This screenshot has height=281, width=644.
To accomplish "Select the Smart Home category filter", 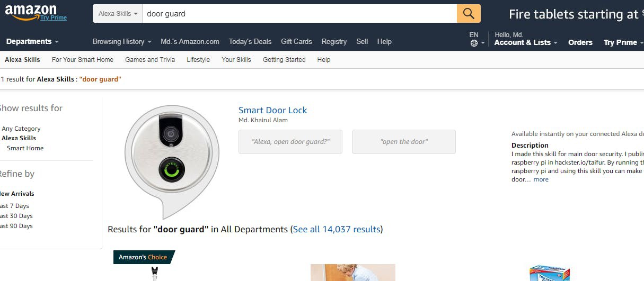I will (x=25, y=148).
